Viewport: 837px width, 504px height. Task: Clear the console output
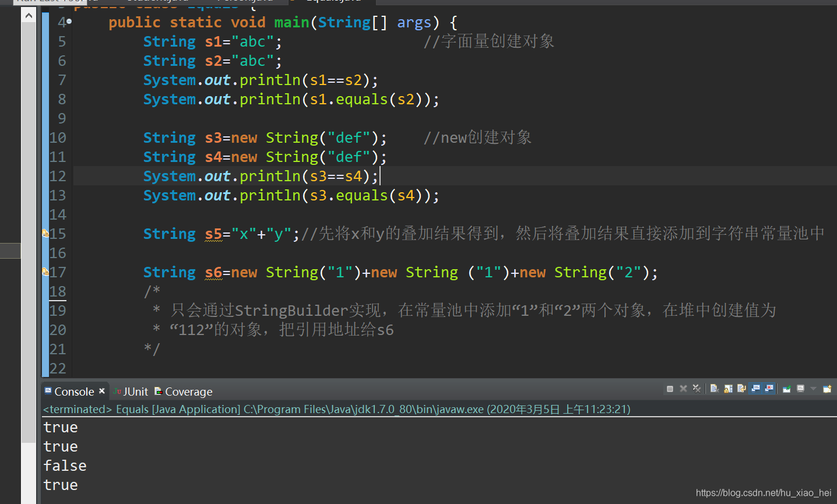pos(715,389)
